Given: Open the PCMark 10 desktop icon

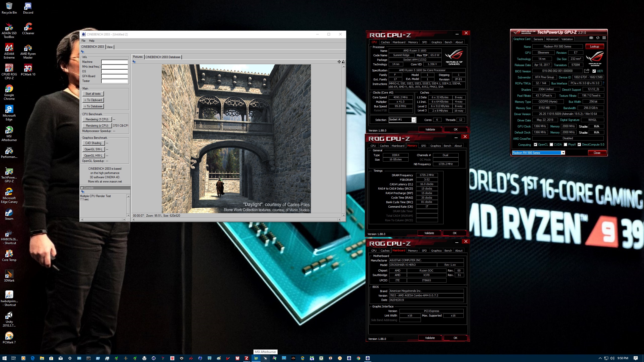Looking at the screenshot, I should (28, 70).
